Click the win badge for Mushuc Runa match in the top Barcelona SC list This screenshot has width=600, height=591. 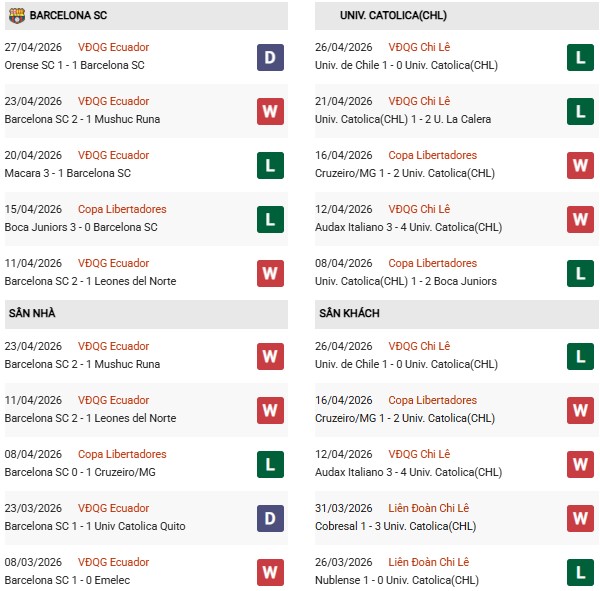270,111
